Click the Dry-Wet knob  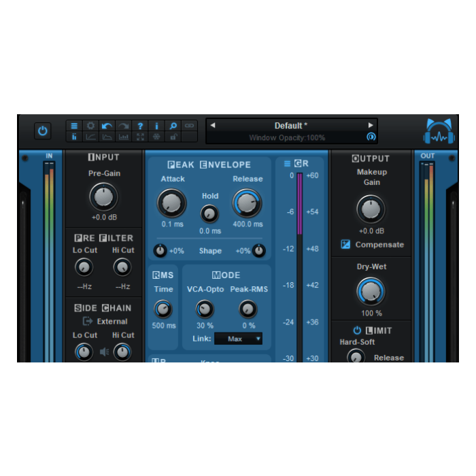[x=371, y=292]
